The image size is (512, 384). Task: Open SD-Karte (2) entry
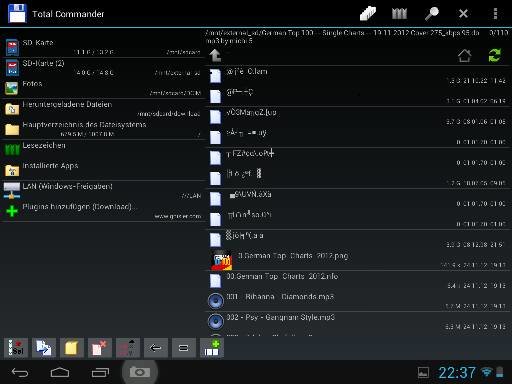[103, 68]
